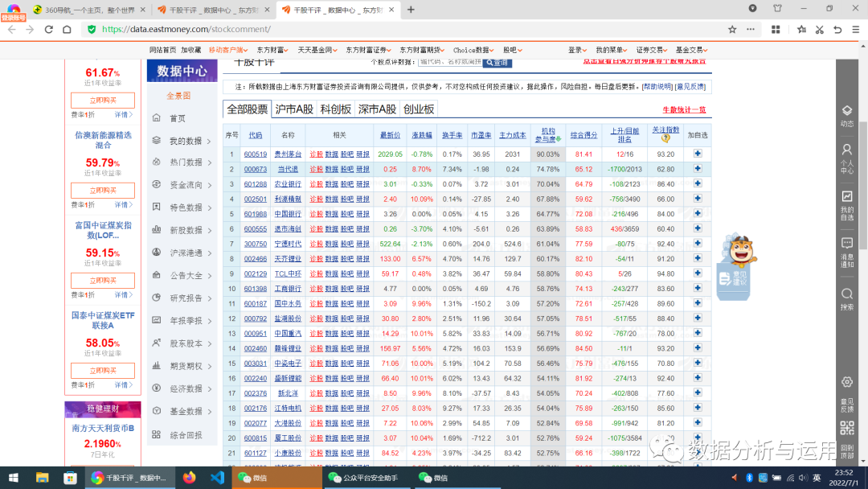Screen dimensions: 868x489
Task: Open Firefox from the taskbar
Action: tap(190, 478)
